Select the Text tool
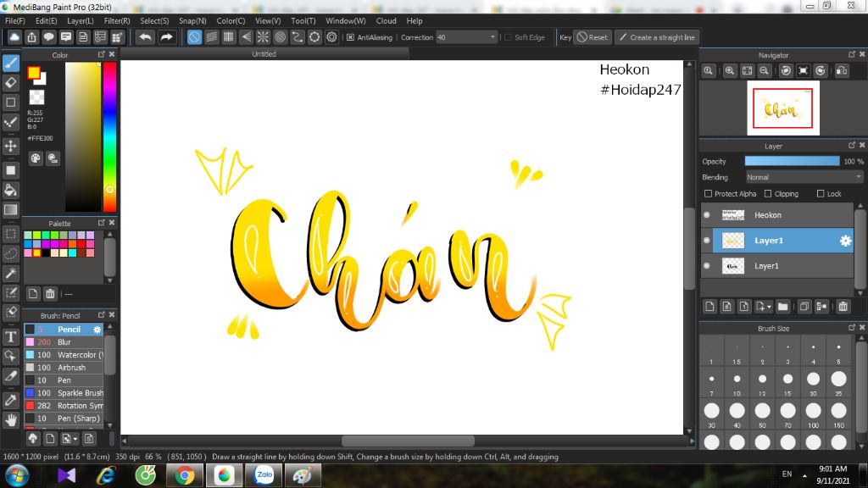The height and width of the screenshot is (488, 868). click(x=10, y=337)
